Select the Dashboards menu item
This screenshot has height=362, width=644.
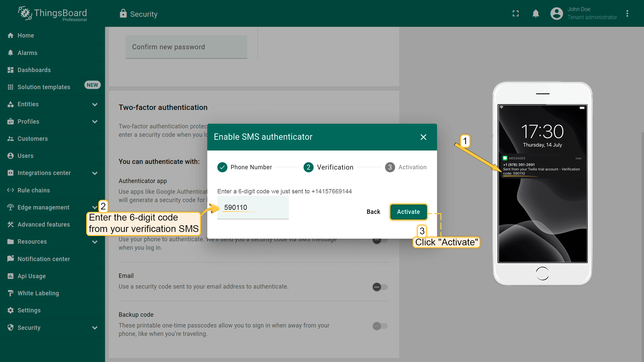pos(34,70)
